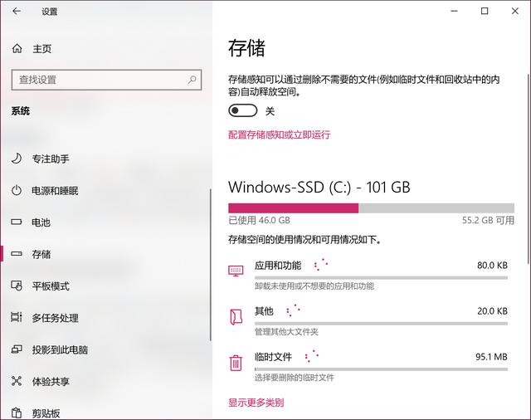
Task: Open 其他 storage category
Action: tap(368, 320)
